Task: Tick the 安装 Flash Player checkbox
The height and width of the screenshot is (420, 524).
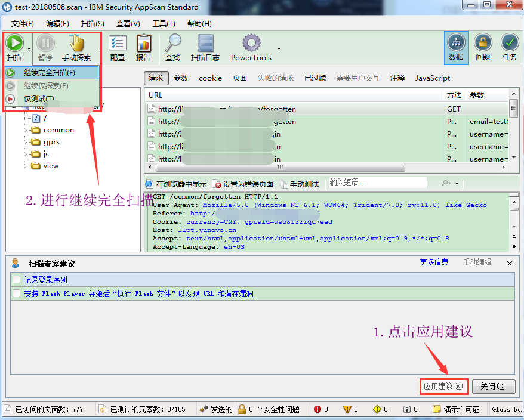Action: pyautogui.click(x=16, y=294)
